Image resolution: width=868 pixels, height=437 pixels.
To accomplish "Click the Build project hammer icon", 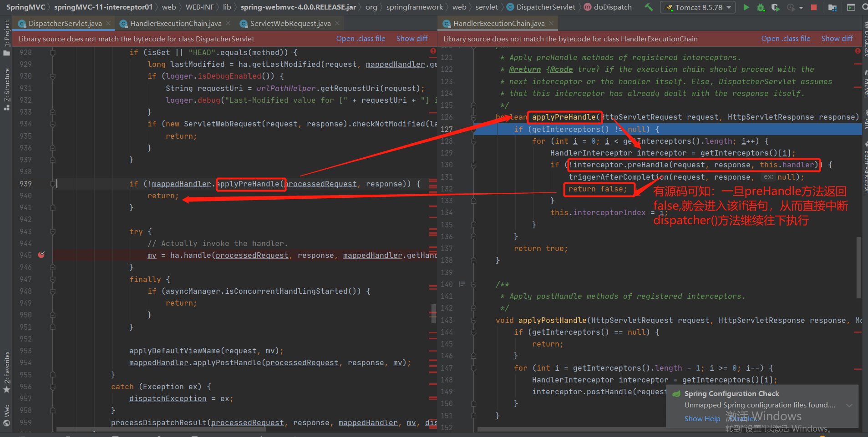I will click(649, 7).
